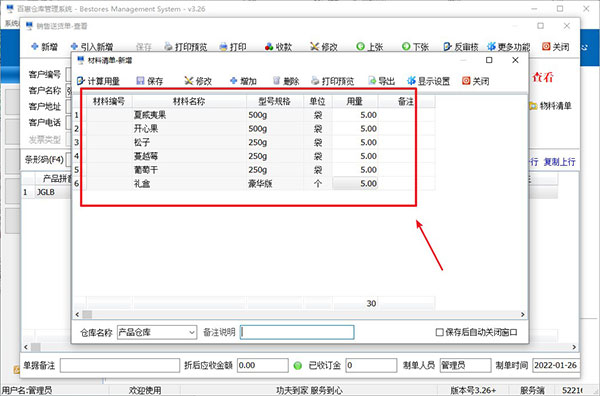This screenshot has width=600, height=396.
Task: Click the 已收订金 field showing 0
Action: tap(371, 365)
